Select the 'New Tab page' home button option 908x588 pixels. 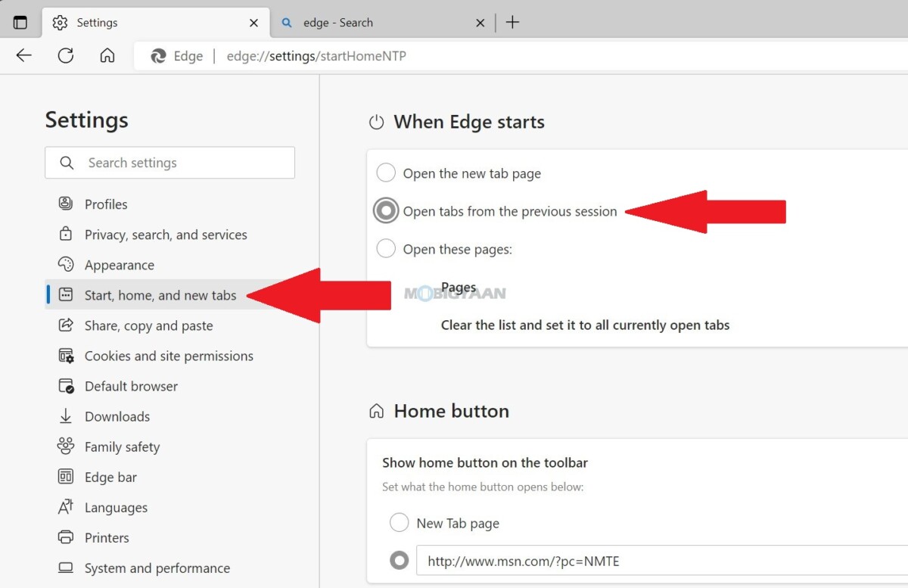click(399, 523)
